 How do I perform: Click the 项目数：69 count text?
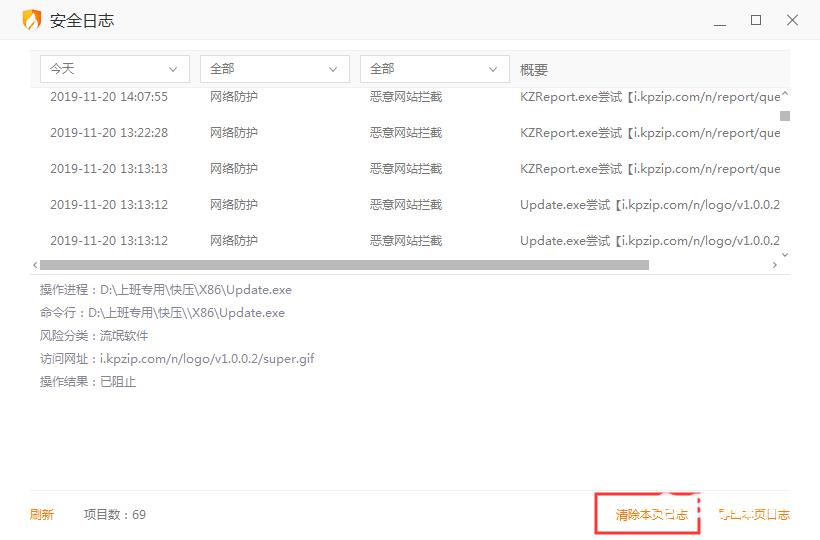tap(115, 514)
